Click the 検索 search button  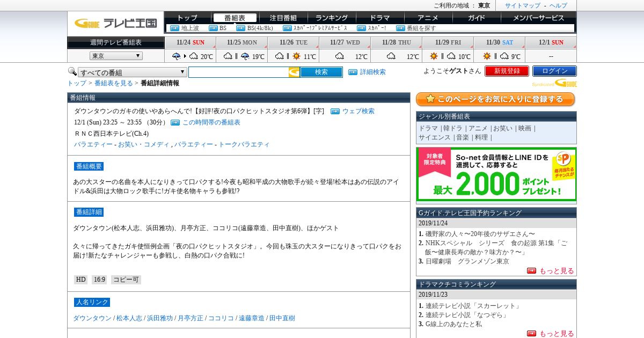(x=321, y=72)
